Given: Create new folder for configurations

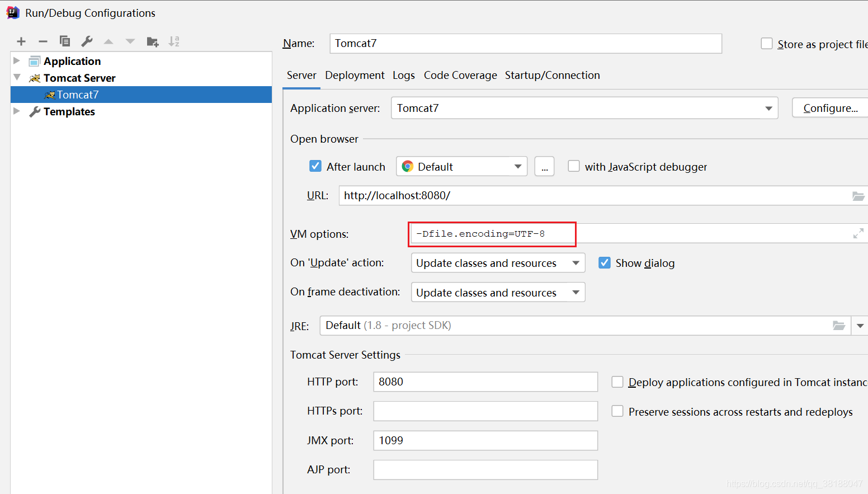Looking at the screenshot, I should pos(153,41).
